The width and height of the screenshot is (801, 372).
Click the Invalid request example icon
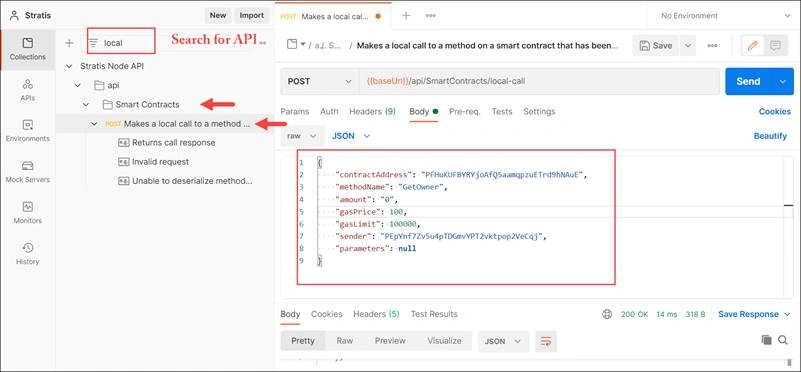[x=123, y=162]
